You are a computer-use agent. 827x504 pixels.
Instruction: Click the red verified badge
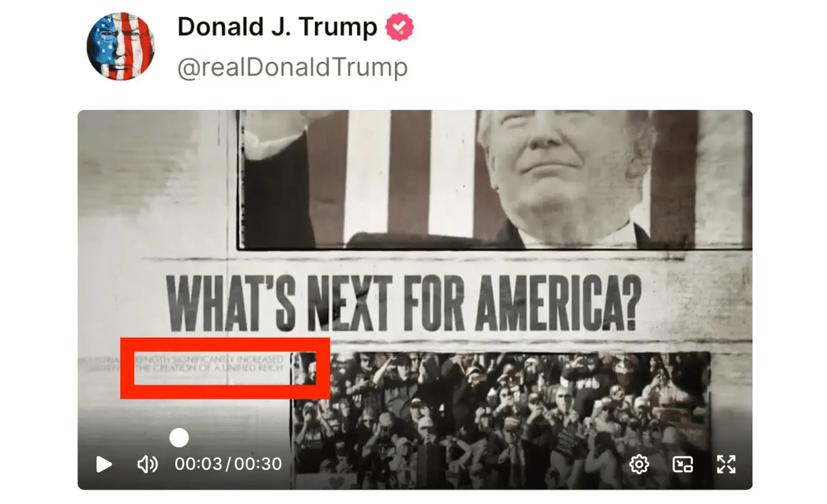tap(400, 27)
